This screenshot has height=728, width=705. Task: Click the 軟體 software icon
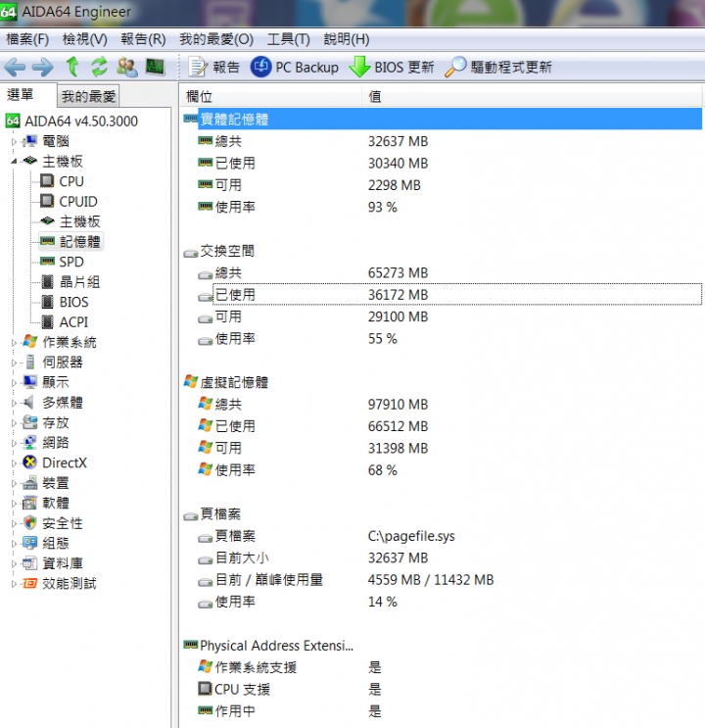pyautogui.click(x=30, y=503)
